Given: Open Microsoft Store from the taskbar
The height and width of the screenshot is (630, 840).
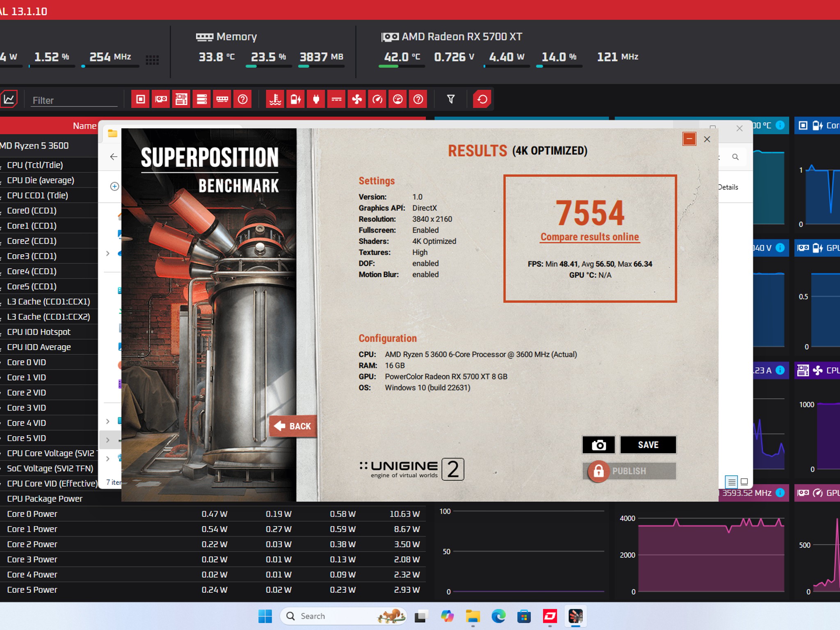Looking at the screenshot, I should click(x=524, y=616).
